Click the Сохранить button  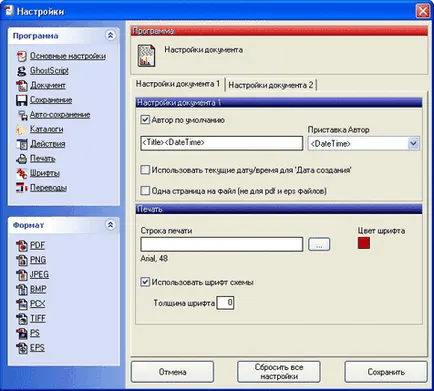tap(386, 372)
